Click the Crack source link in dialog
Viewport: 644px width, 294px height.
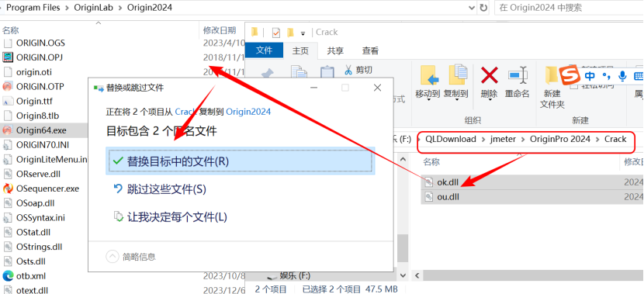coord(185,111)
